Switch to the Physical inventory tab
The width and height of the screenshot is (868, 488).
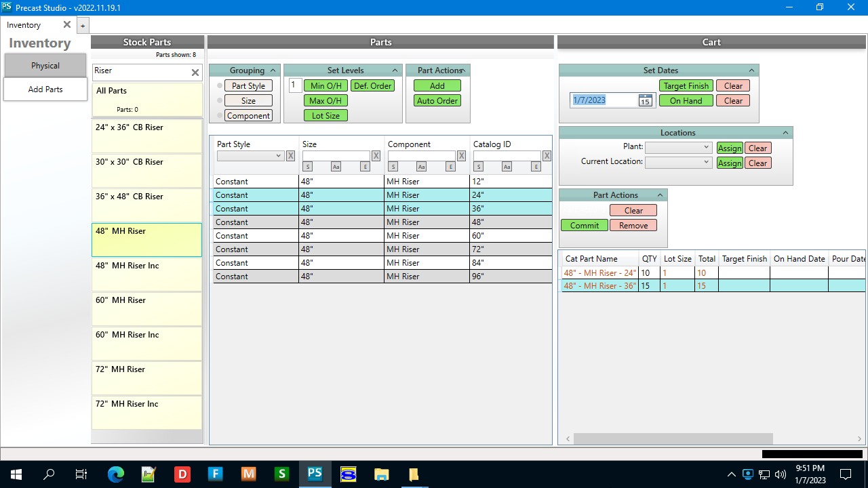pos(45,66)
